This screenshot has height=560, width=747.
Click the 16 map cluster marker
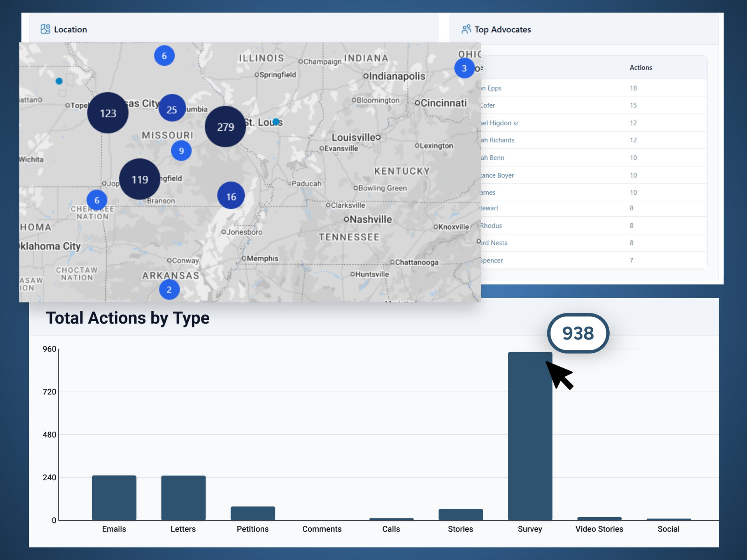tap(231, 196)
